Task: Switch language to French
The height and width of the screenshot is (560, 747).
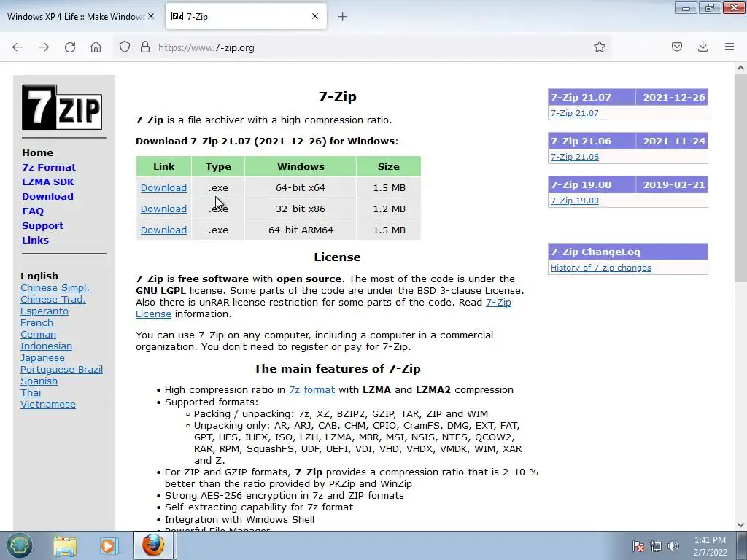Action: pos(36,322)
